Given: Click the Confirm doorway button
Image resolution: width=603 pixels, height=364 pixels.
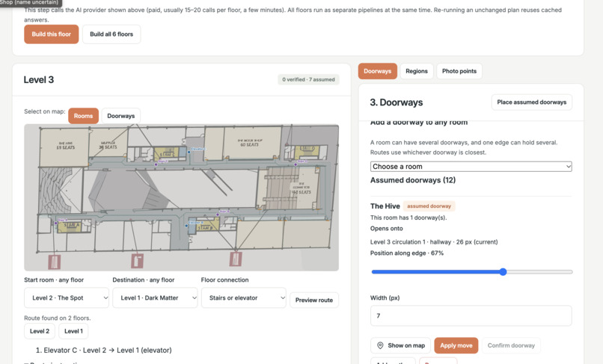Looking at the screenshot, I should (x=511, y=345).
